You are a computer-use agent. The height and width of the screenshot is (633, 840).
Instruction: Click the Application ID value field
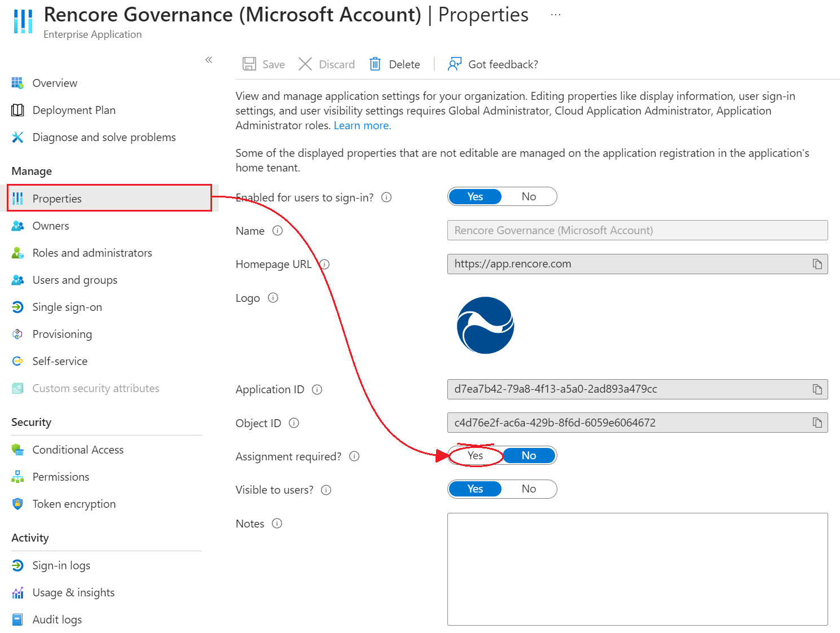(x=637, y=389)
